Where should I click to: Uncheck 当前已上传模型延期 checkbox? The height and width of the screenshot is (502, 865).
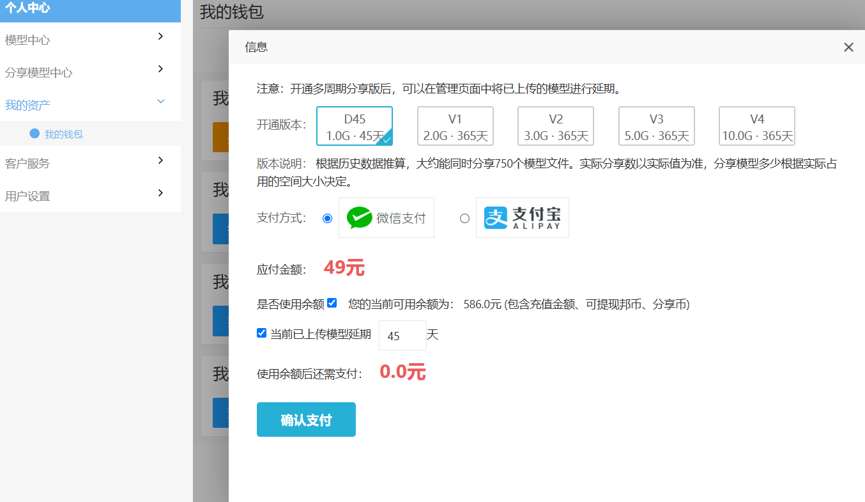[x=261, y=333]
